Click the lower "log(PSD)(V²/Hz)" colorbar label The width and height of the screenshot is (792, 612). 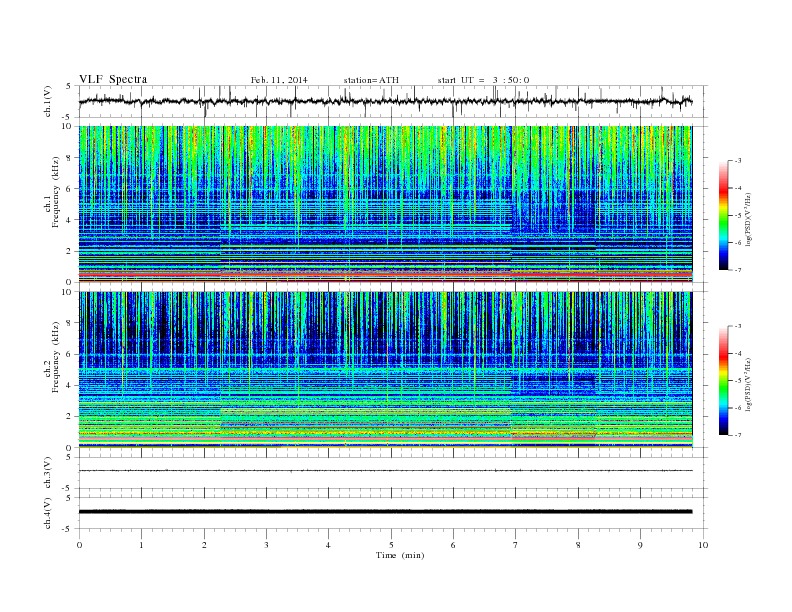coord(748,384)
